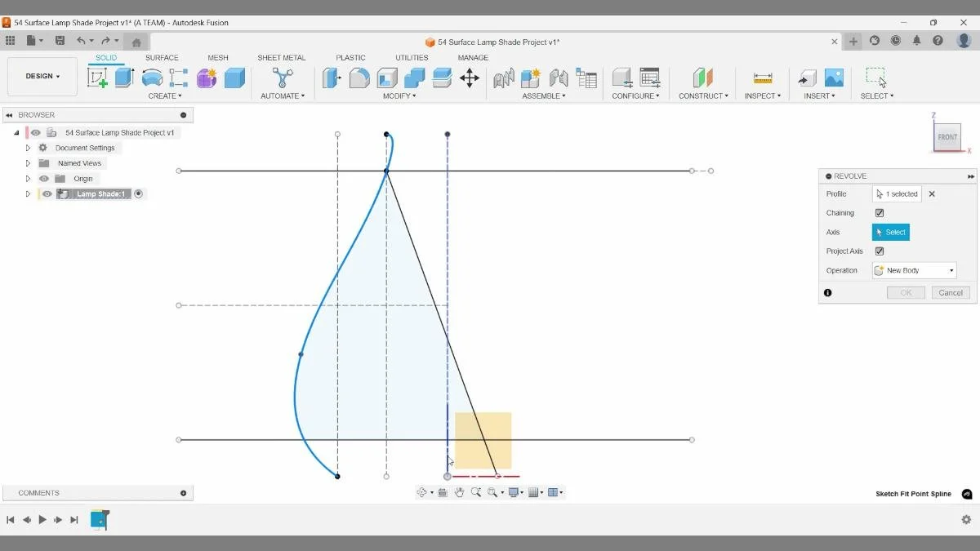Jump to timeline start
This screenshot has width=980, height=551.
[11, 520]
